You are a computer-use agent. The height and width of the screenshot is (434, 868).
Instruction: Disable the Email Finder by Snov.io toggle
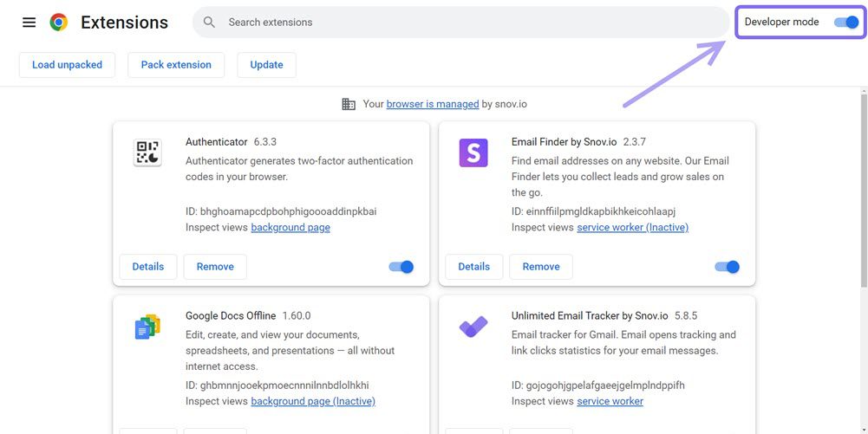click(728, 267)
